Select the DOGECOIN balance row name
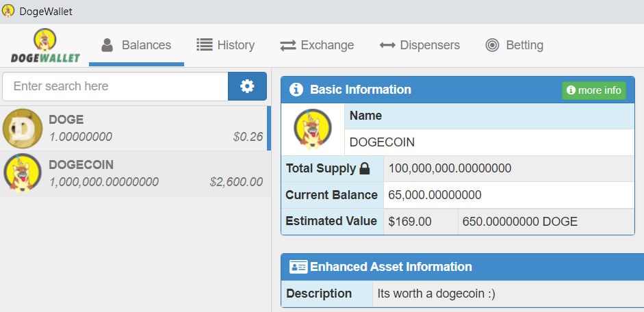 81,165
